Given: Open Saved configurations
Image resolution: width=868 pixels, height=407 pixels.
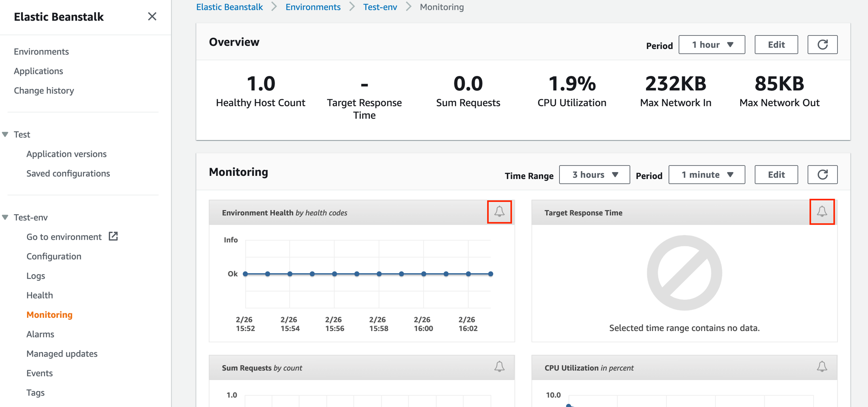Looking at the screenshot, I should click(68, 174).
